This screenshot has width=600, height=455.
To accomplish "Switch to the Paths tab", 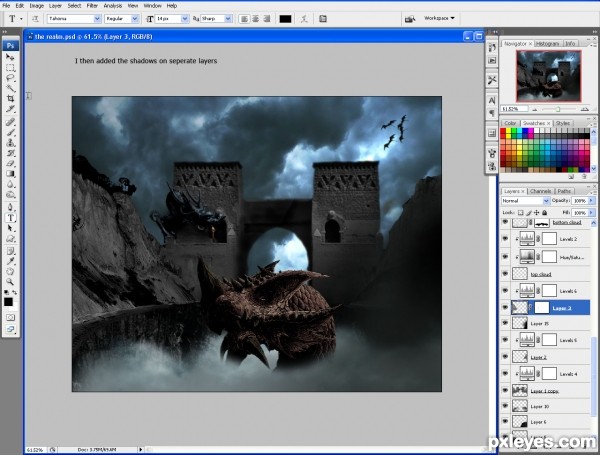I will tap(564, 191).
